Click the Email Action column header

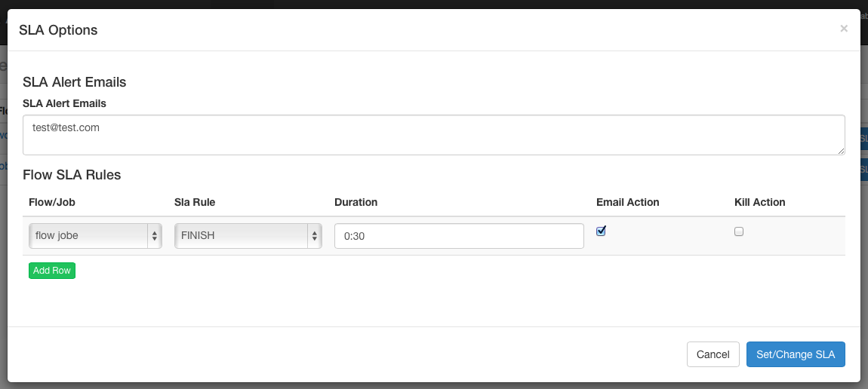[x=627, y=202]
